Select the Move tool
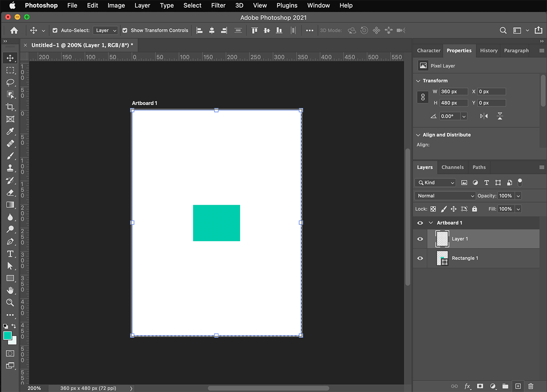This screenshot has width=547, height=392. click(x=10, y=58)
